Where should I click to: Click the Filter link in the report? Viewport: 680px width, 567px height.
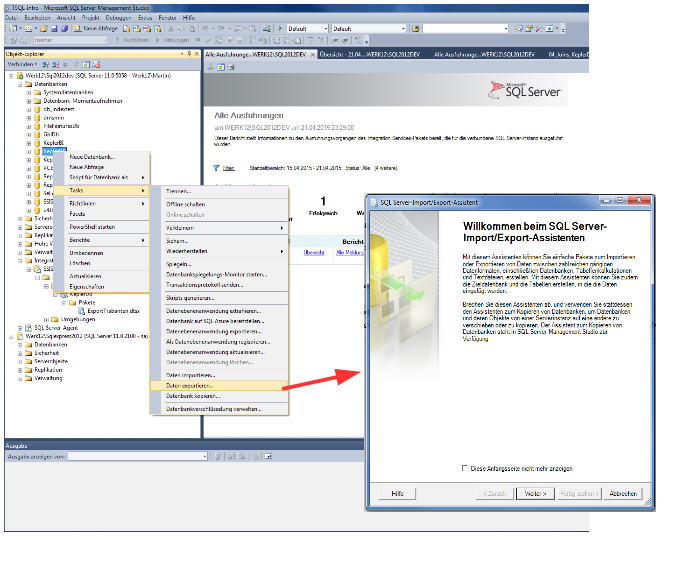click(229, 168)
